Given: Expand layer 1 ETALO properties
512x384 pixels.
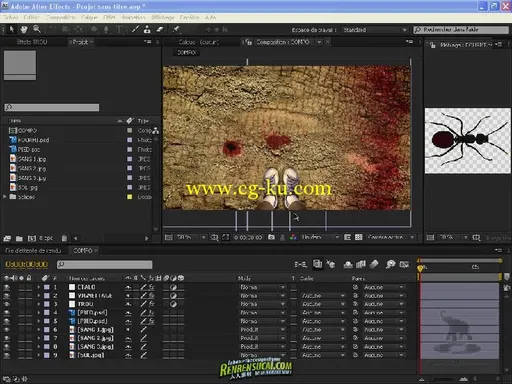Looking at the screenshot, I should click(39, 287).
